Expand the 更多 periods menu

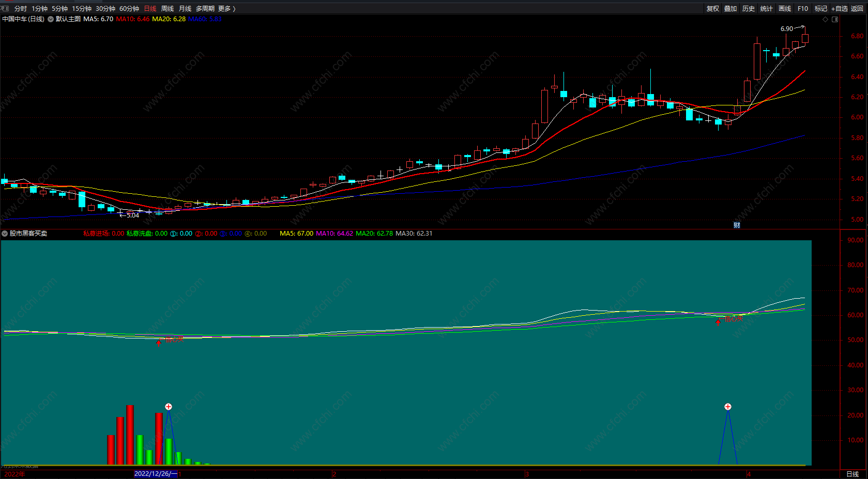[226, 9]
